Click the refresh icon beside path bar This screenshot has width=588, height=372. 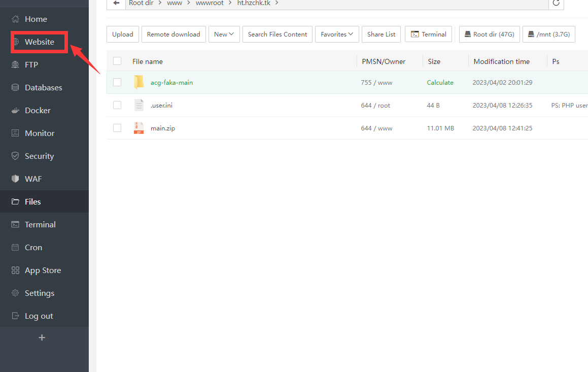point(556,3)
